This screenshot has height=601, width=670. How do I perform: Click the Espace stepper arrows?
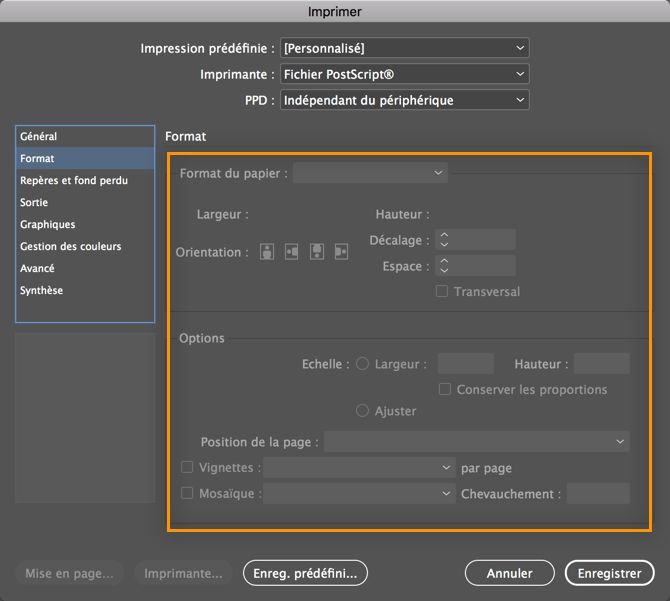[x=444, y=266]
